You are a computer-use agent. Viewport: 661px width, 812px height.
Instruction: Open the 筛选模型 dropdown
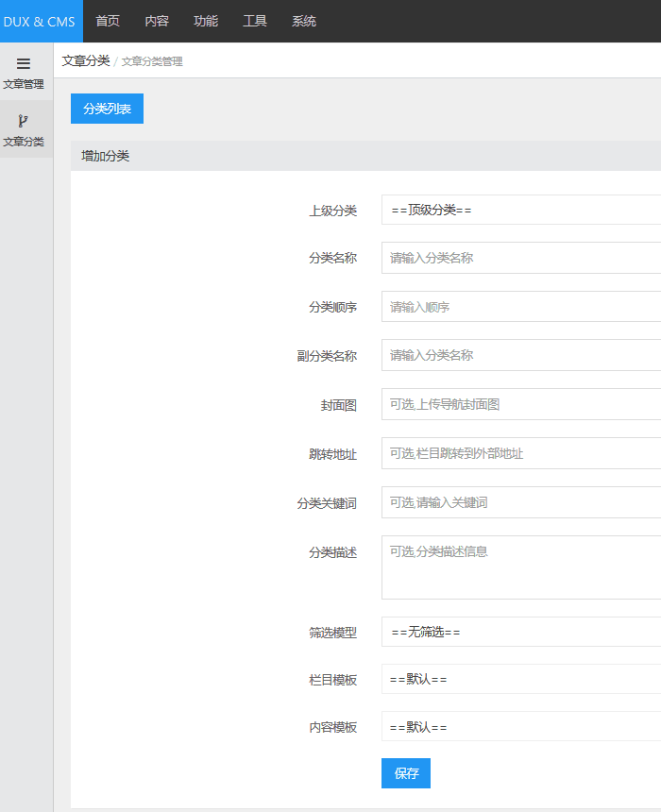click(x=520, y=632)
